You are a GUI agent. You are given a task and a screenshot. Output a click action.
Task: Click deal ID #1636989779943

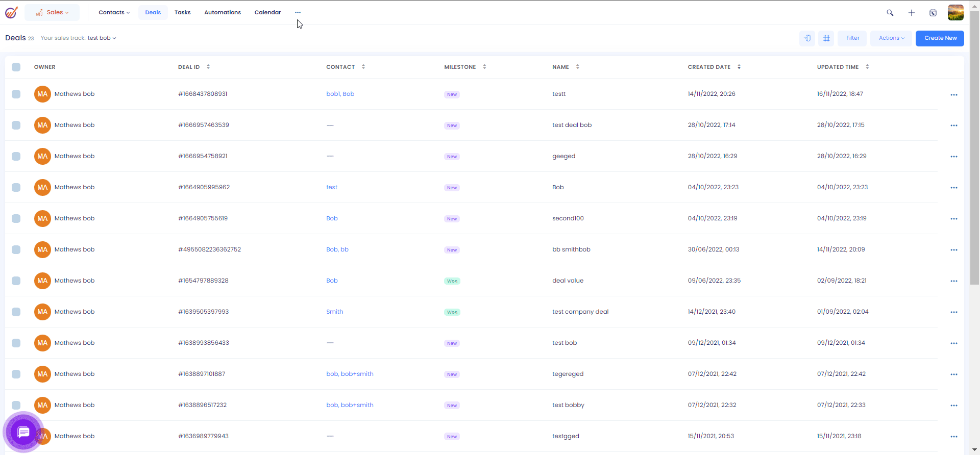[203, 436]
